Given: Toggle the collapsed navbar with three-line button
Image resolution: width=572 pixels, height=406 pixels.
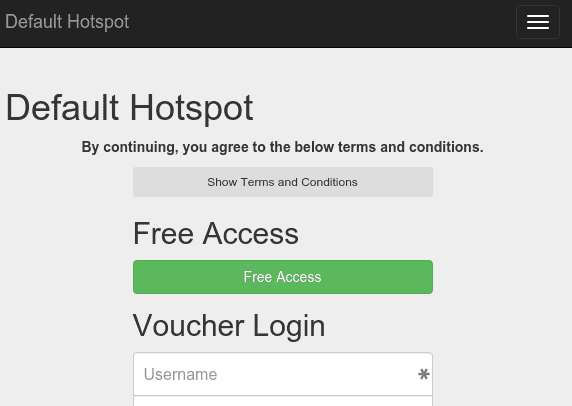Looking at the screenshot, I should point(538,22).
